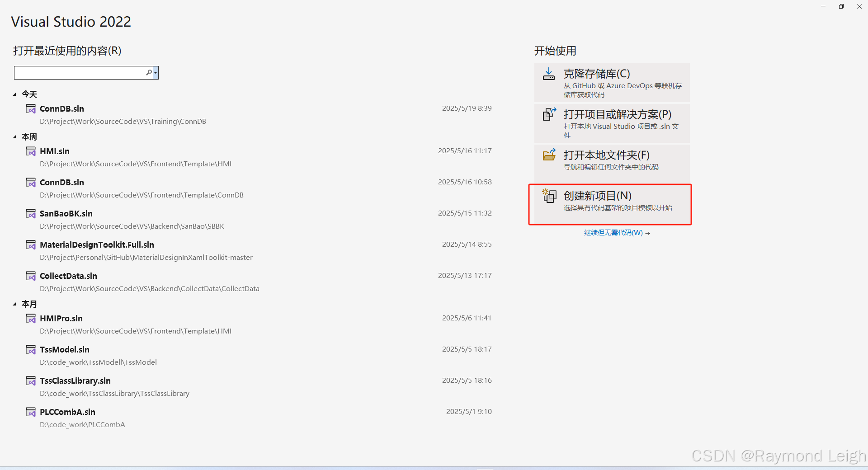Image resolution: width=868 pixels, height=470 pixels.
Task: Click the solution icon beside SanBaoBK.sln
Action: (31, 214)
